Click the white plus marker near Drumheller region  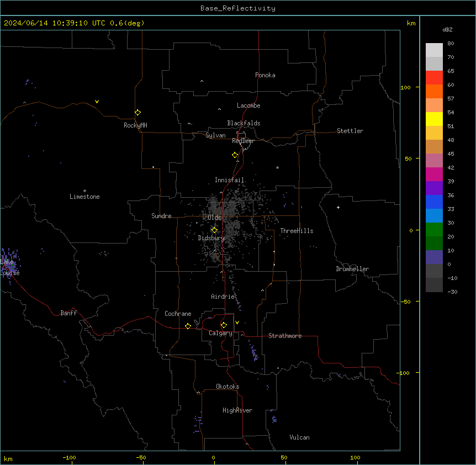click(338, 207)
